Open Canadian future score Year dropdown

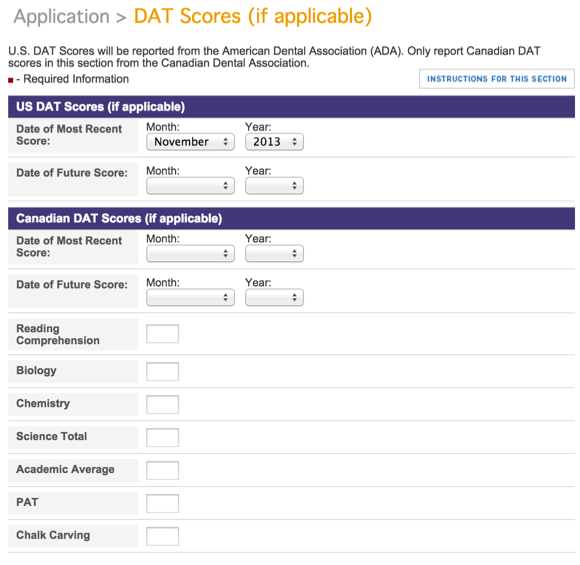coord(274,297)
